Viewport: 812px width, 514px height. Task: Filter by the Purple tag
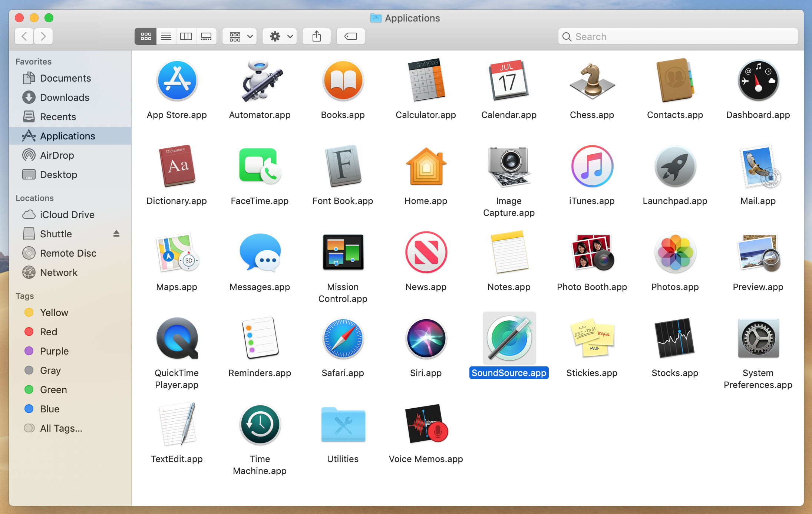[70, 351]
